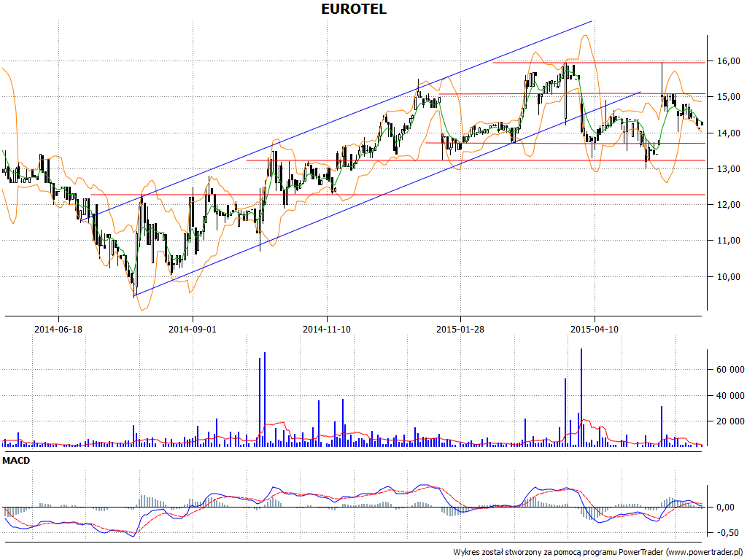Select the 2014-09-01 date label
The width and height of the screenshot is (747, 560).
193,329
